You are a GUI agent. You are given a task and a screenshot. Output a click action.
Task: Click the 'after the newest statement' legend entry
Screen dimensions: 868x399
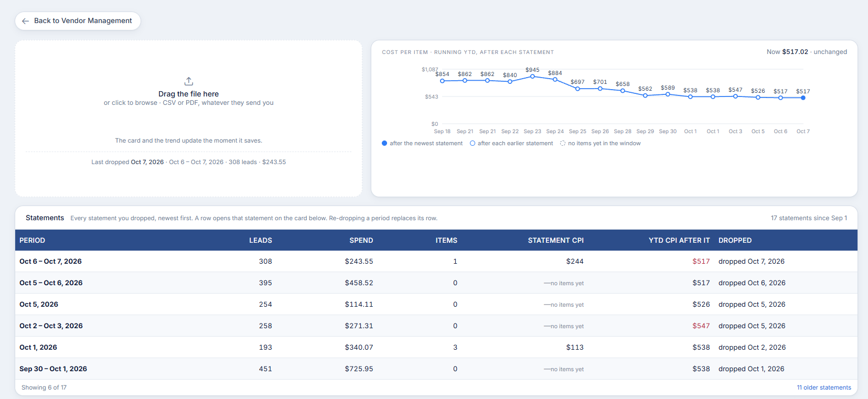point(422,143)
